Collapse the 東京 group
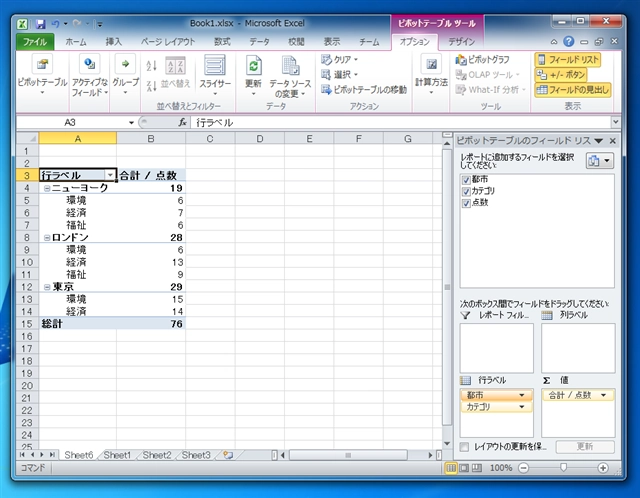This screenshot has height=498, width=640. (x=47, y=287)
